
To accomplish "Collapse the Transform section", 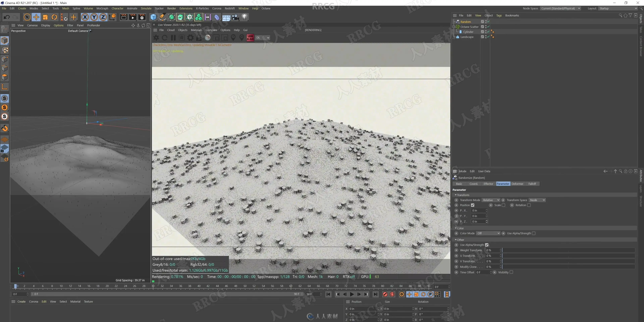I will point(456,195).
